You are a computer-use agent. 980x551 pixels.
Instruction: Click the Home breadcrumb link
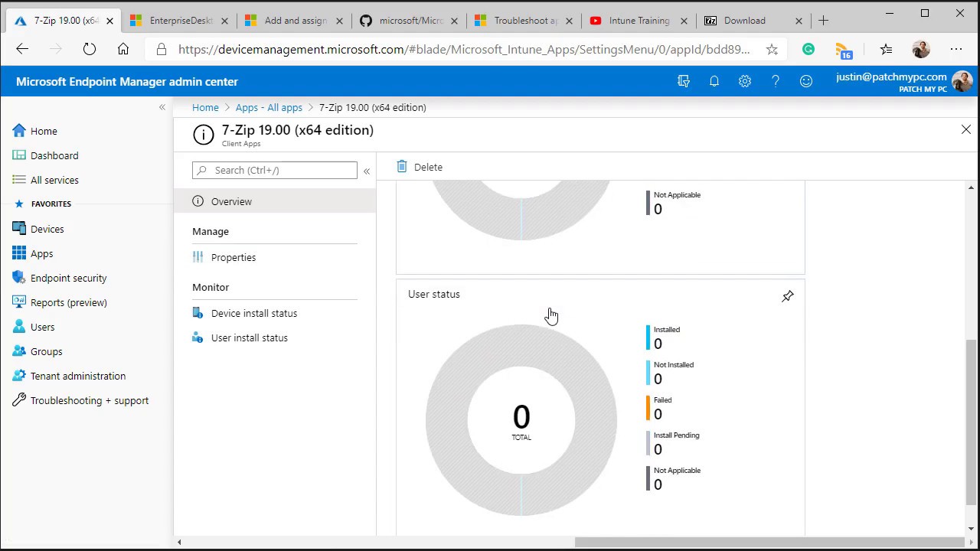pyautogui.click(x=205, y=107)
